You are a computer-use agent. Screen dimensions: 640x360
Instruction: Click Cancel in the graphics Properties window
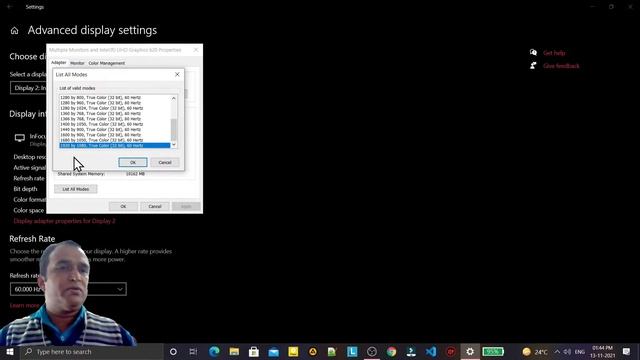pyautogui.click(x=155, y=206)
